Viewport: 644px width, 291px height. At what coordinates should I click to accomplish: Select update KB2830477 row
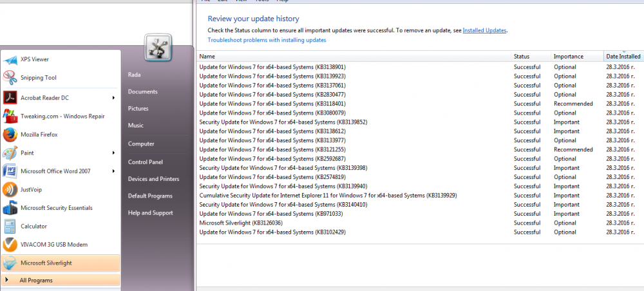coord(420,95)
